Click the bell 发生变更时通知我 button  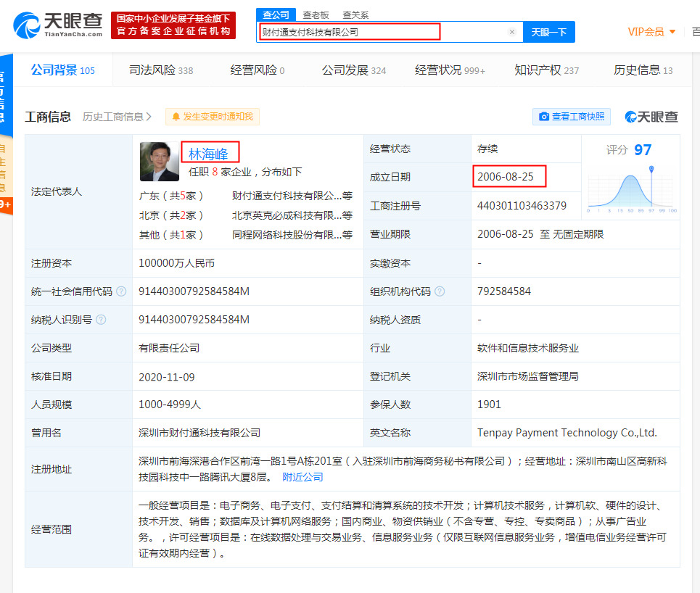coord(213,117)
